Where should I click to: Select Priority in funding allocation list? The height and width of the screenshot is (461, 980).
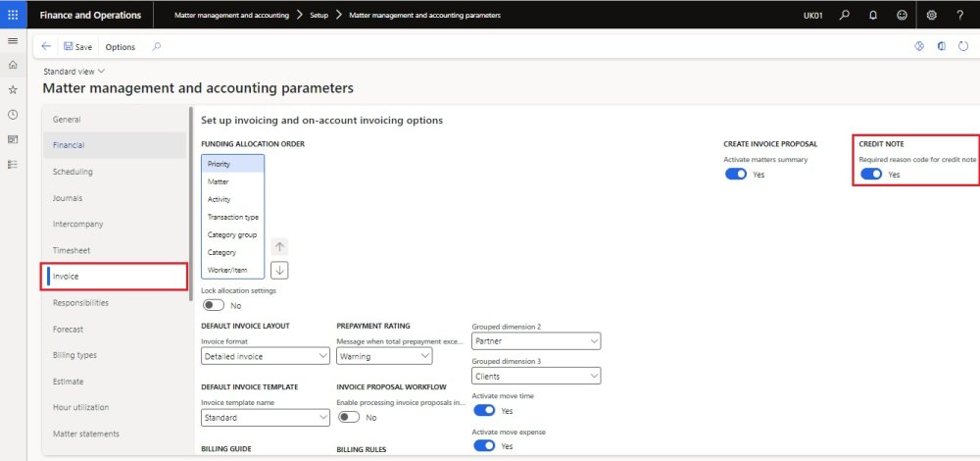coord(233,164)
